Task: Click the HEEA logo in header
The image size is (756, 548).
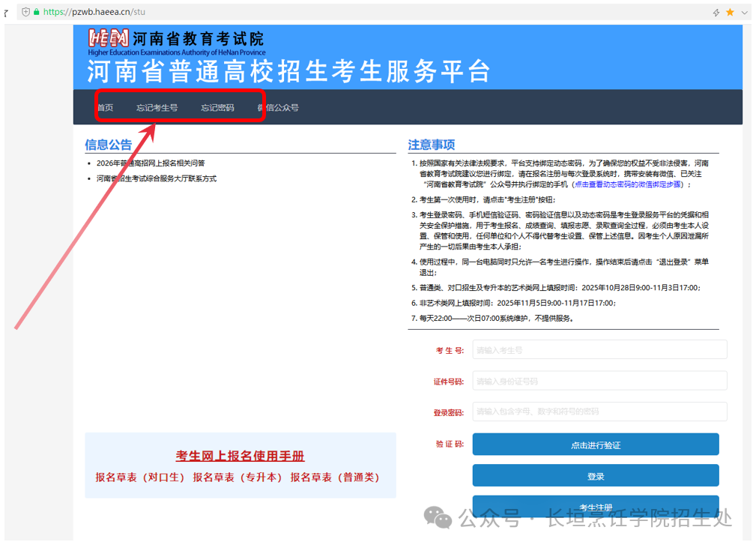Action: point(108,39)
